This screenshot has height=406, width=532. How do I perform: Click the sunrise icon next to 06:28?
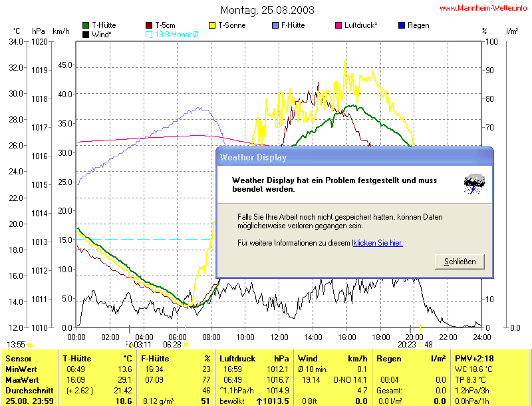(186, 345)
